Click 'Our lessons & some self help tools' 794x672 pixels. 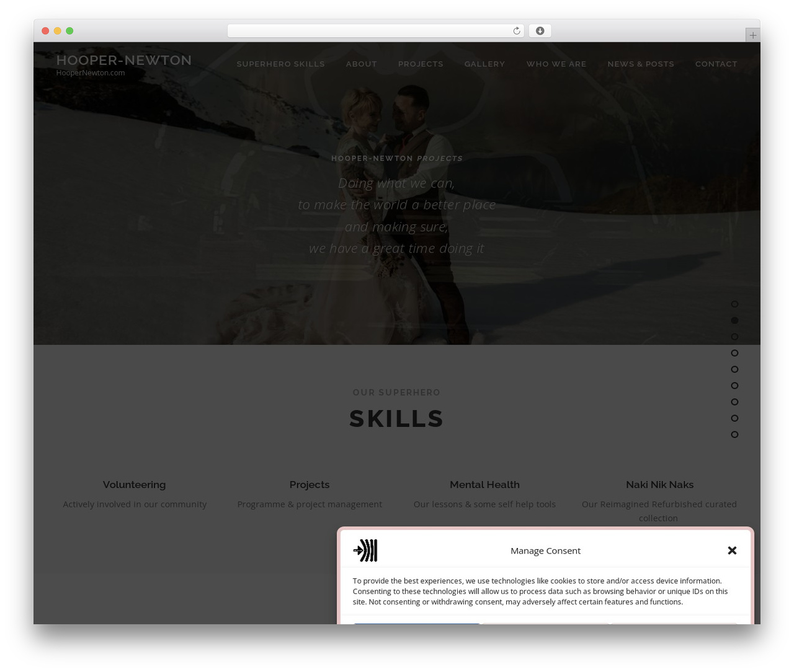(484, 505)
